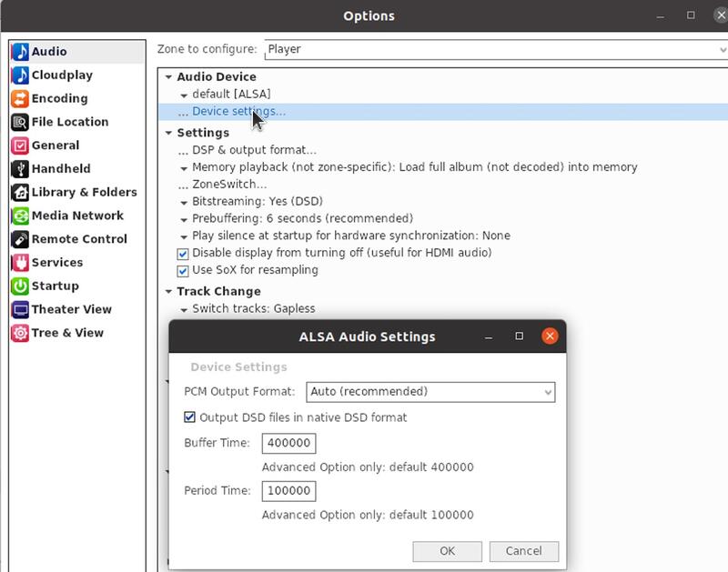The image size is (728, 572).
Task: Select the Services category
Action: (x=56, y=263)
